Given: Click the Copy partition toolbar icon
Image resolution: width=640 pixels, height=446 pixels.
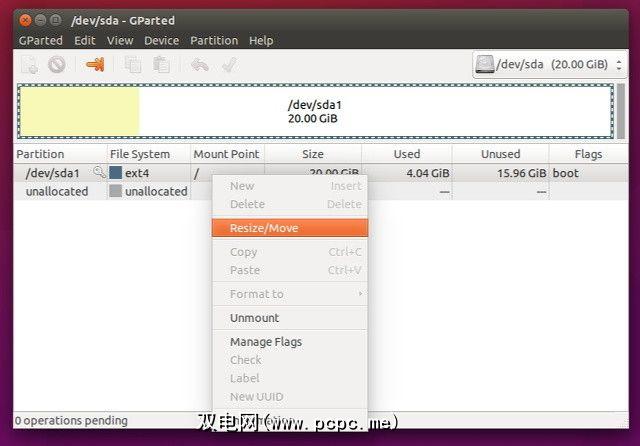Looking at the screenshot, I should click(x=133, y=64).
